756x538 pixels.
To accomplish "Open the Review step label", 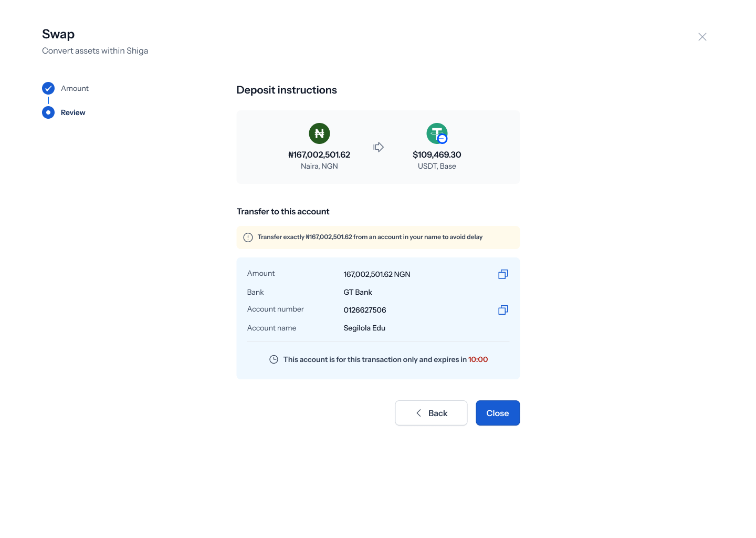I will [x=73, y=112].
